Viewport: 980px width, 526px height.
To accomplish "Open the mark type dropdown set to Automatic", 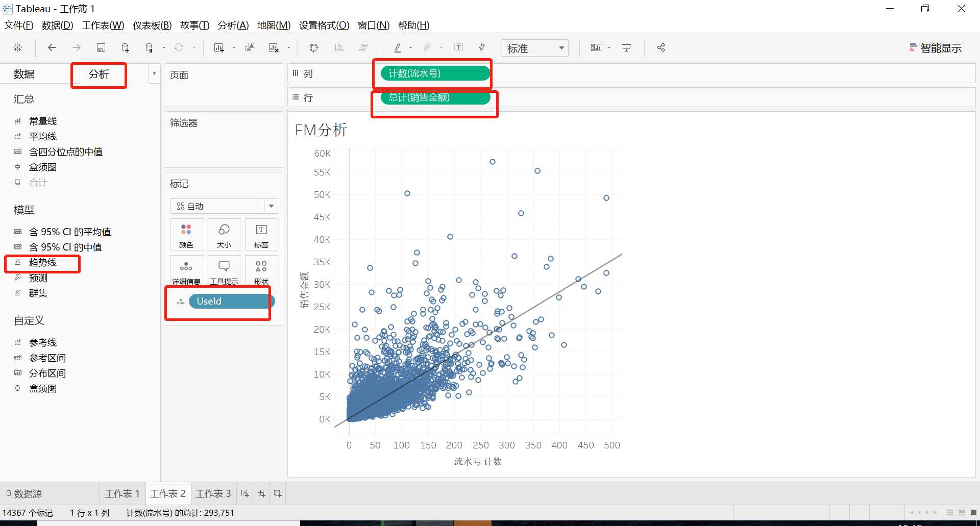I will tap(224, 206).
